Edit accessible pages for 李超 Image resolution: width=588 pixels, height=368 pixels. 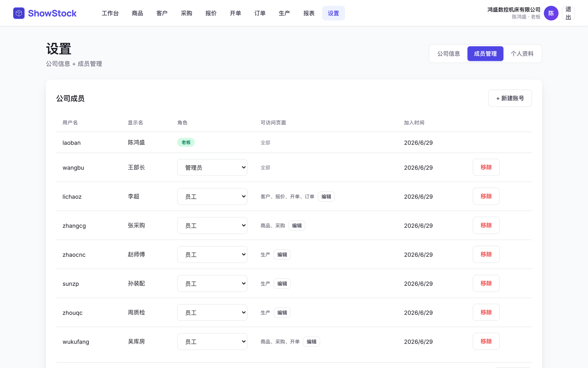coord(326,197)
